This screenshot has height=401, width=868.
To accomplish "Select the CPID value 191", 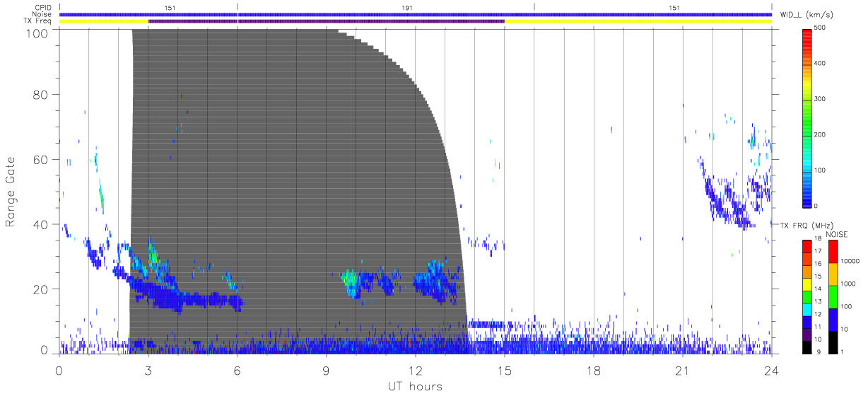I will point(407,8).
